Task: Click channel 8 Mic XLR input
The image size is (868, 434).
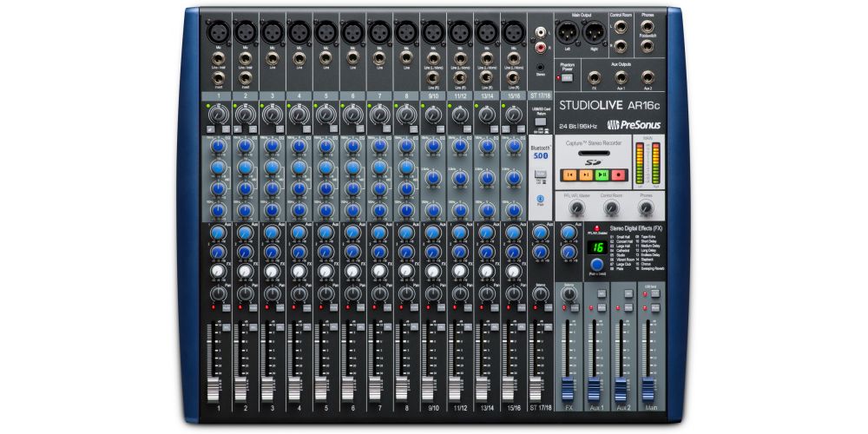Action: pos(406,31)
